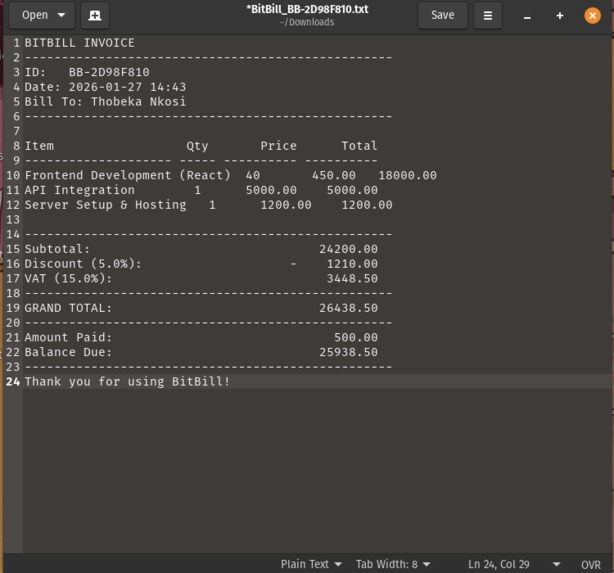Viewport: 614px width, 573px height.
Task: Click the API Integration line item
Action: (x=79, y=190)
